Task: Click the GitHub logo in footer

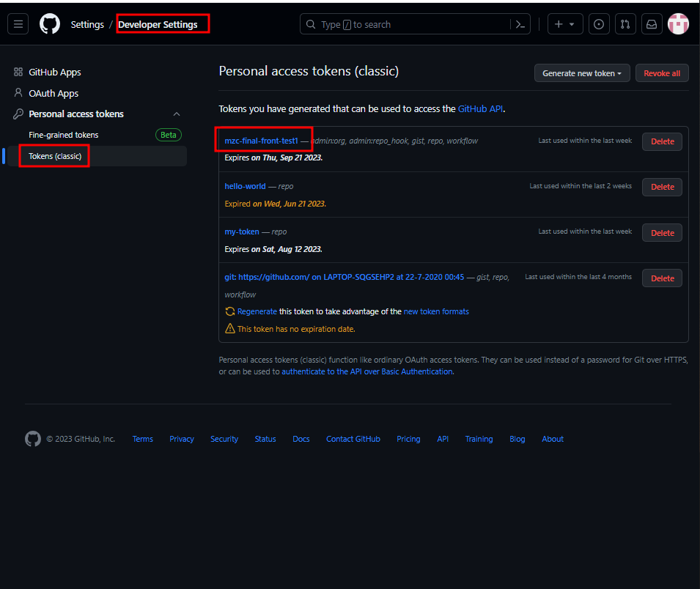Action: 33,439
